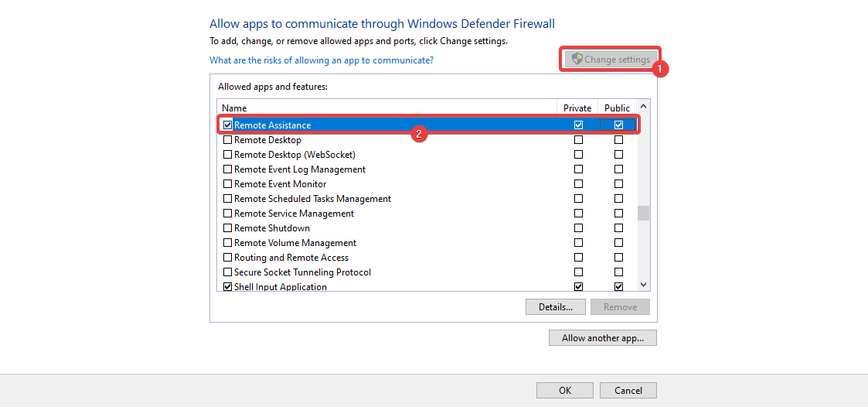Check Routing and Remote Access Private box
868x407 pixels.
pyautogui.click(x=578, y=258)
